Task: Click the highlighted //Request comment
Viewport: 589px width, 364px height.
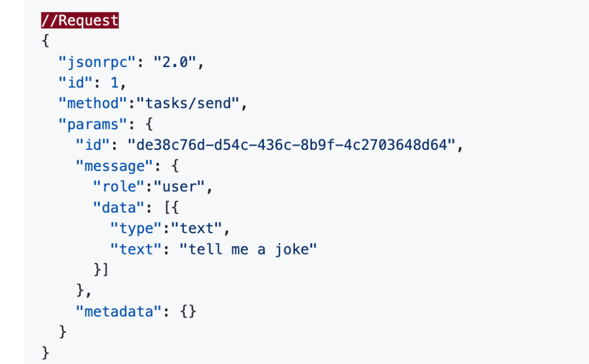Action: tap(80, 21)
